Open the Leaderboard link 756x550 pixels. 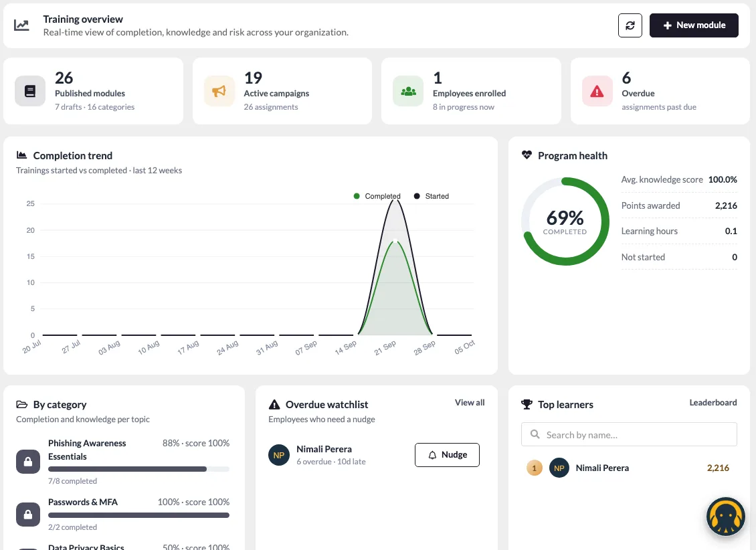713,403
